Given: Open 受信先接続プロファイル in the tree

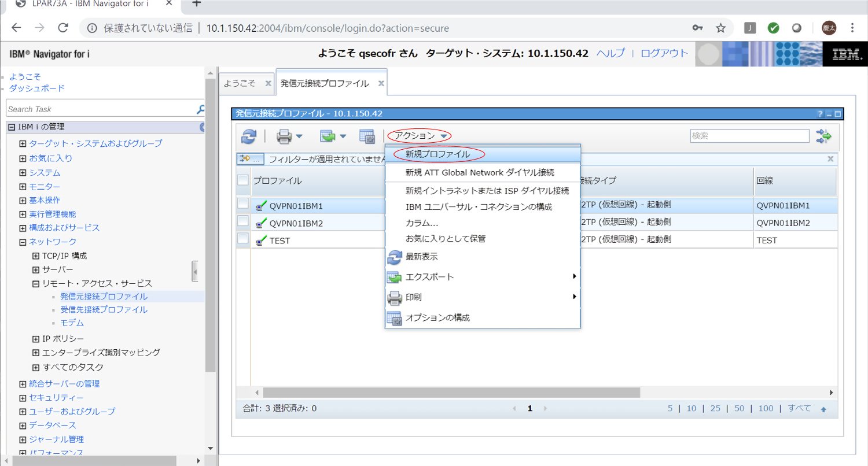Looking at the screenshot, I should (x=104, y=309).
